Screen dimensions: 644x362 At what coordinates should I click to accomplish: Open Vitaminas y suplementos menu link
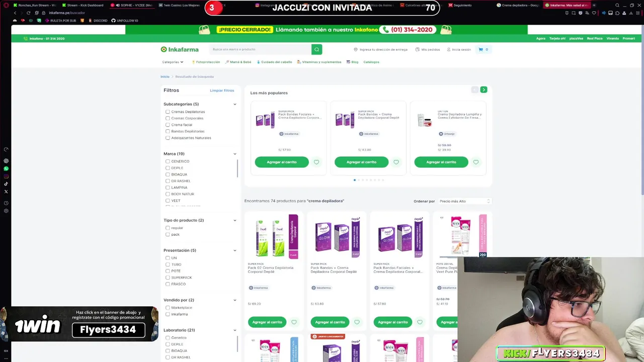pos(319,62)
